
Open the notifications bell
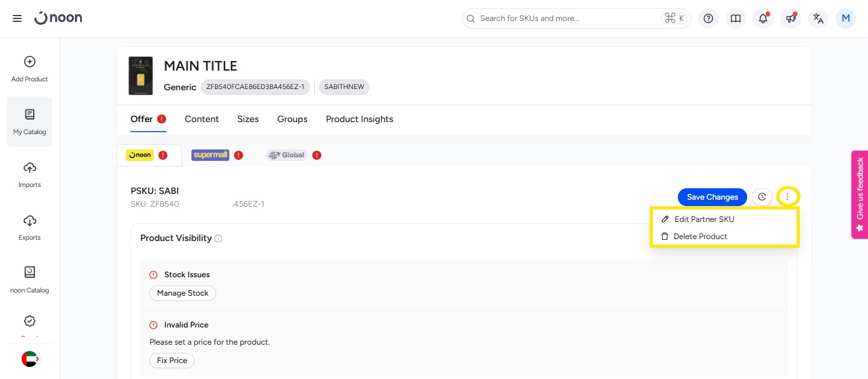[763, 18]
